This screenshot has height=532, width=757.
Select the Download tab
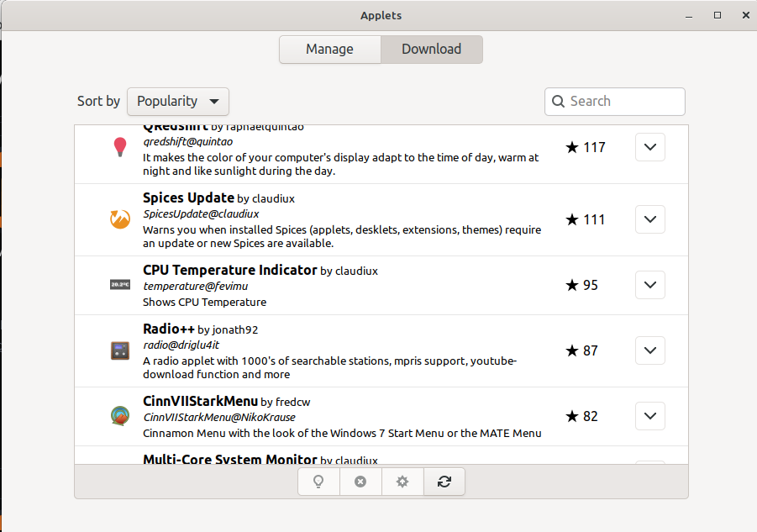[x=431, y=50]
